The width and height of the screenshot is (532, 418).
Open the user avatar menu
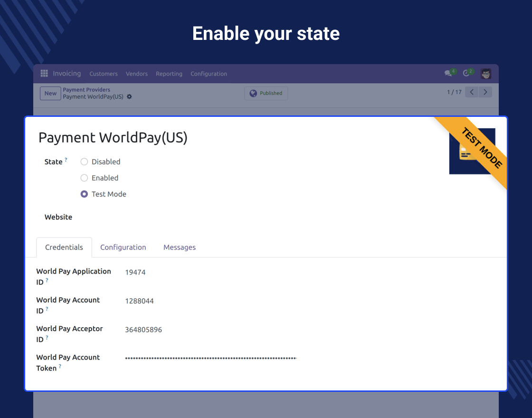click(x=485, y=74)
